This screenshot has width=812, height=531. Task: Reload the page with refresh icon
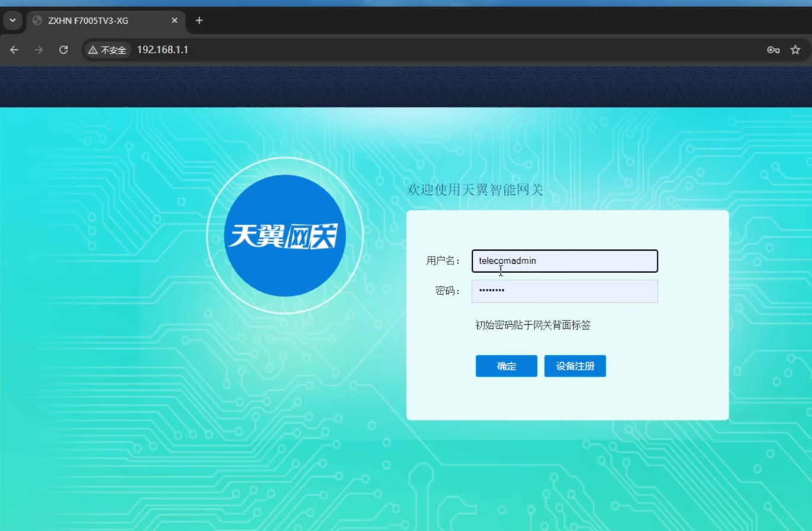pos(63,50)
